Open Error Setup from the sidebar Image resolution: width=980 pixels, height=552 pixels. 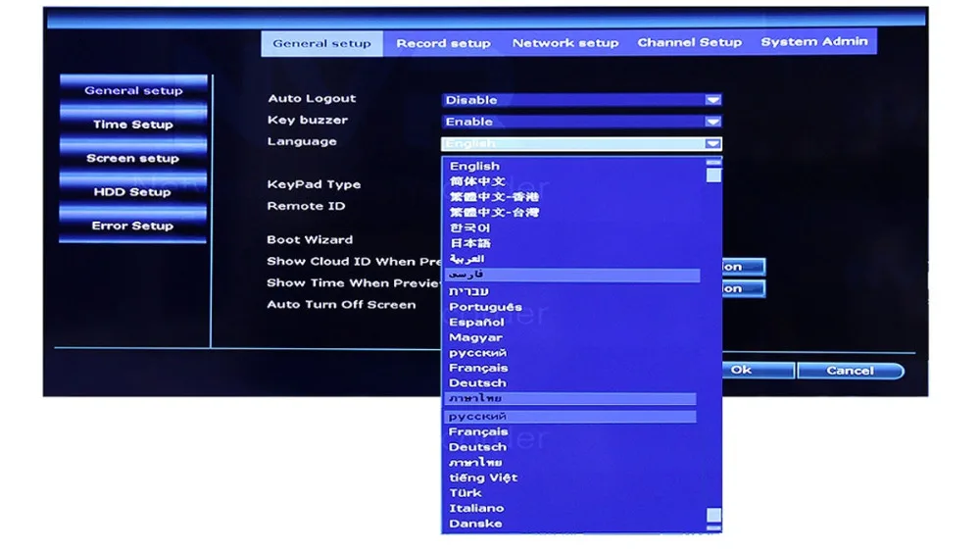[133, 226]
